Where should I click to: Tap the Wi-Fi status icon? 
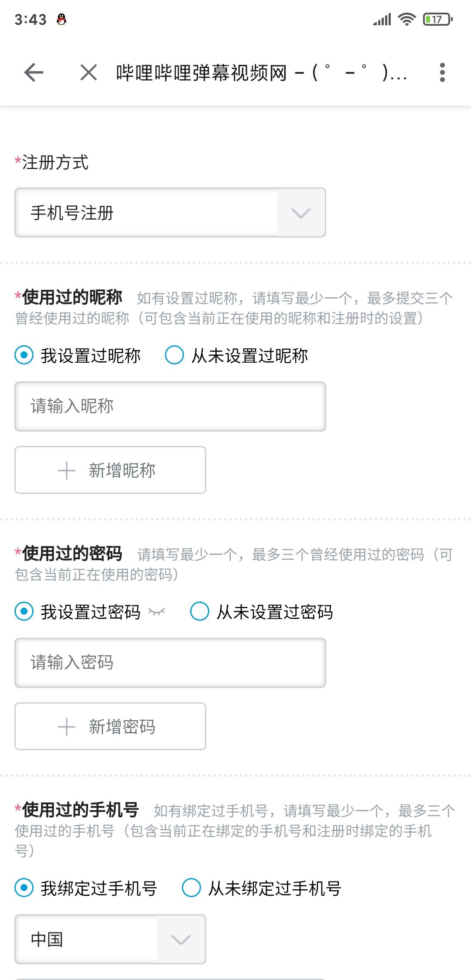(x=406, y=20)
